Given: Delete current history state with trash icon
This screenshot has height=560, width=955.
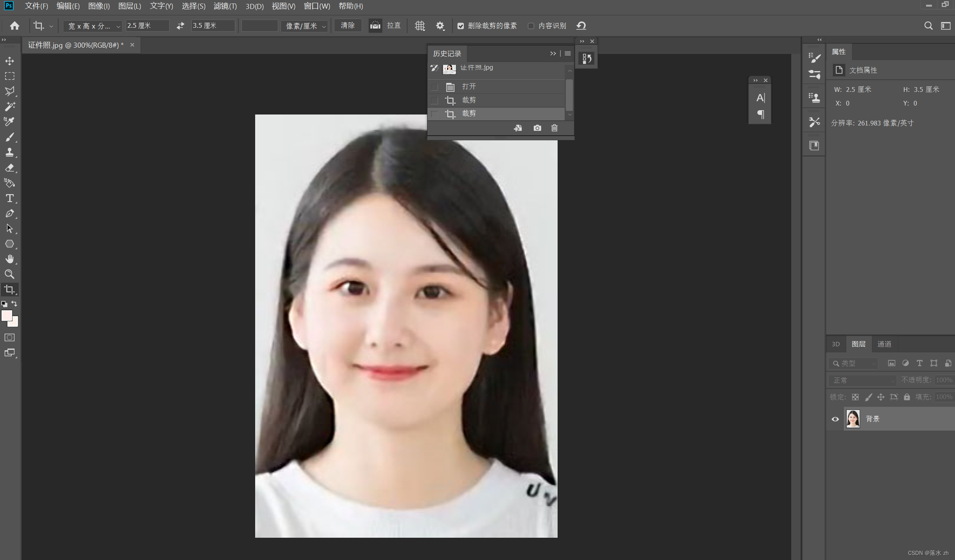Looking at the screenshot, I should [554, 128].
